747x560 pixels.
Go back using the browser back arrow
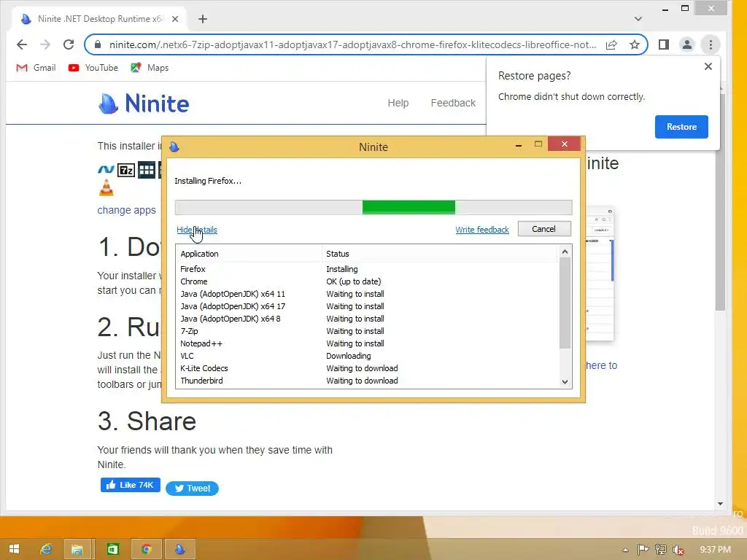(22, 44)
